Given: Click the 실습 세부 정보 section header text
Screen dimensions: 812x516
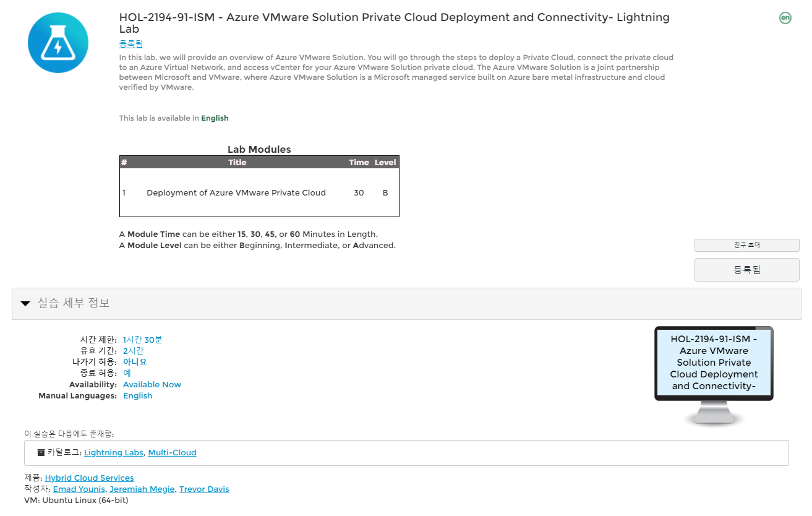Looking at the screenshot, I should [x=74, y=303].
